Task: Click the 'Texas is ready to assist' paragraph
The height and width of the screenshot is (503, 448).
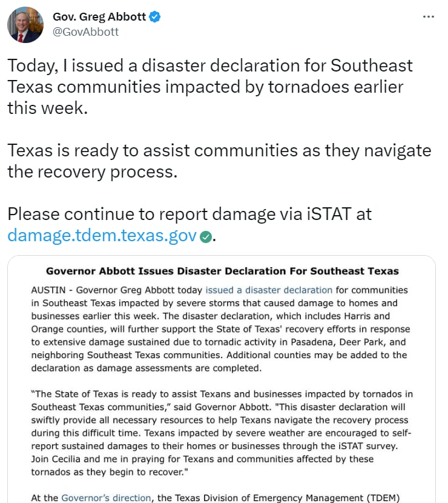Action: click(219, 161)
